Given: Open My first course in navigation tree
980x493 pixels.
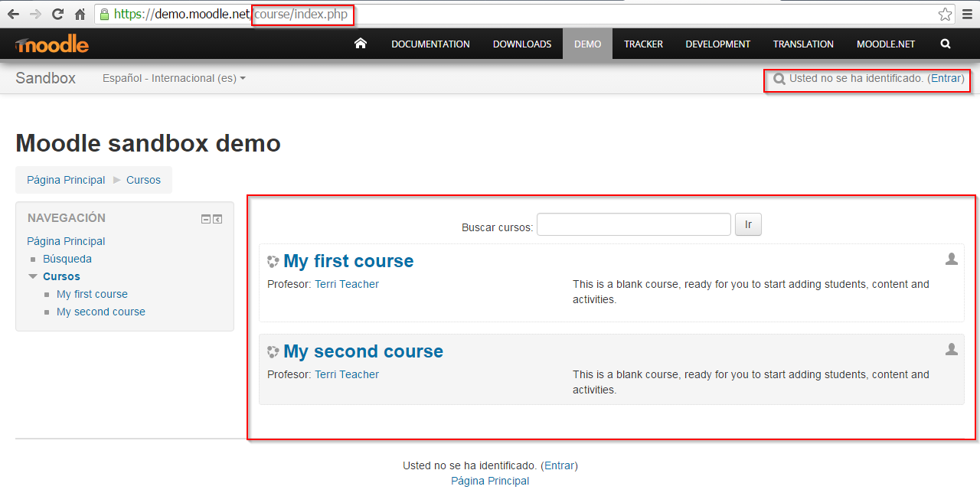Looking at the screenshot, I should tap(92, 294).
